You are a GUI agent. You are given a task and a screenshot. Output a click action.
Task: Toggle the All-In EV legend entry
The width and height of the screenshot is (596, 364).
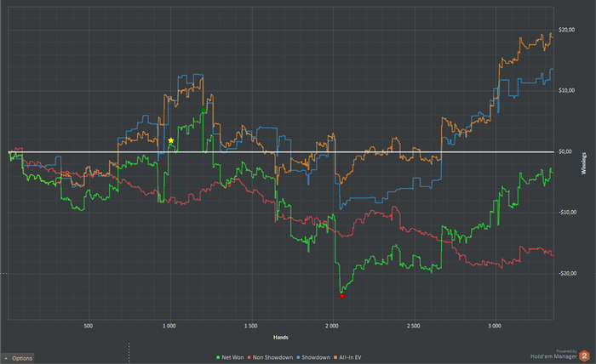click(x=347, y=357)
